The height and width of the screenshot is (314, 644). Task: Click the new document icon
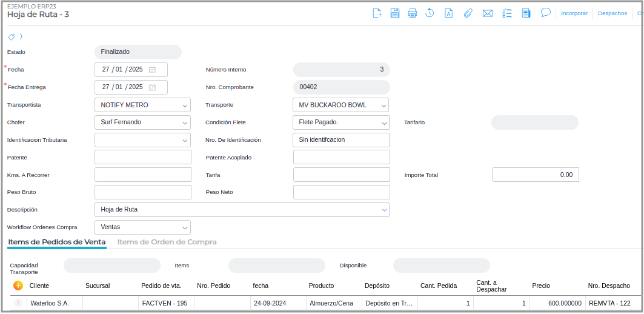[377, 13]
